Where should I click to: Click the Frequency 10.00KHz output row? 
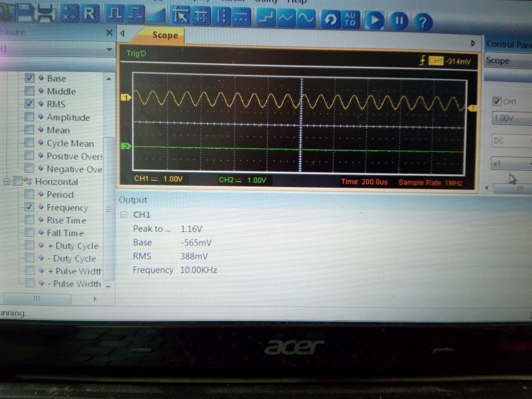(175, 270)
